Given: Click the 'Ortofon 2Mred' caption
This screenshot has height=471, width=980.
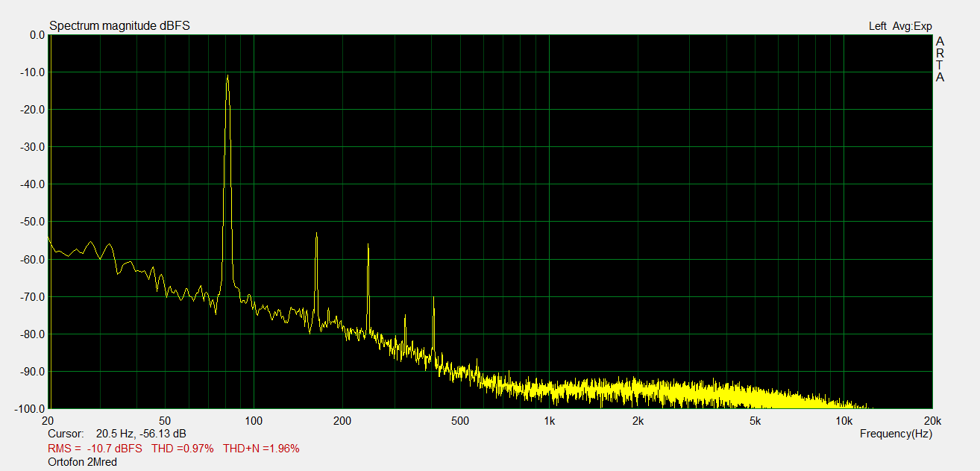Looking at the screenshot, I should click(82, 462).
